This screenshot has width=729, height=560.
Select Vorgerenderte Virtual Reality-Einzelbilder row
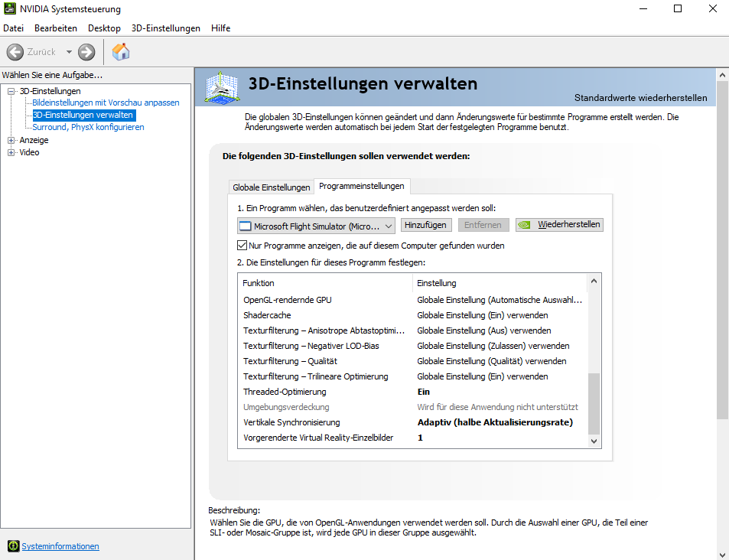pos(413,438)
